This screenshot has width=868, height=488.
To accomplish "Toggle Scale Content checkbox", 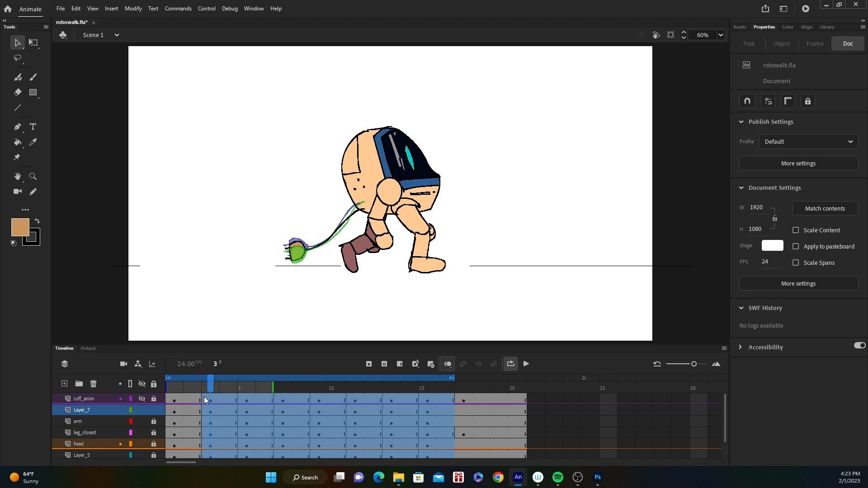I will click(795, 230).
